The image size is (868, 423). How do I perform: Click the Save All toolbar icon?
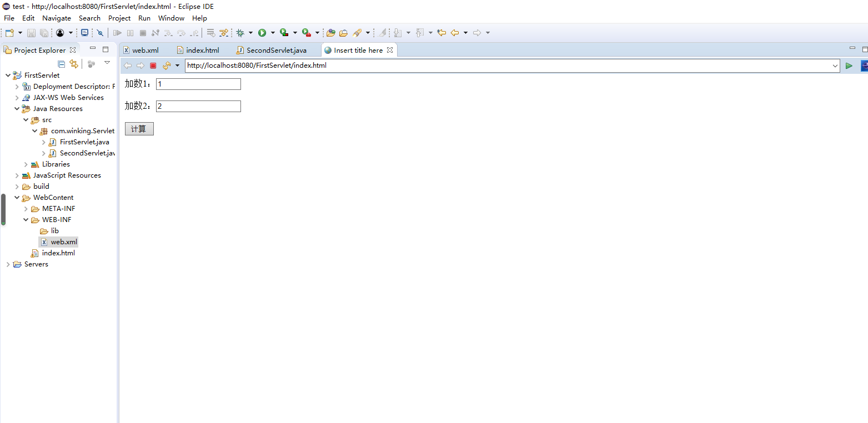44,33
